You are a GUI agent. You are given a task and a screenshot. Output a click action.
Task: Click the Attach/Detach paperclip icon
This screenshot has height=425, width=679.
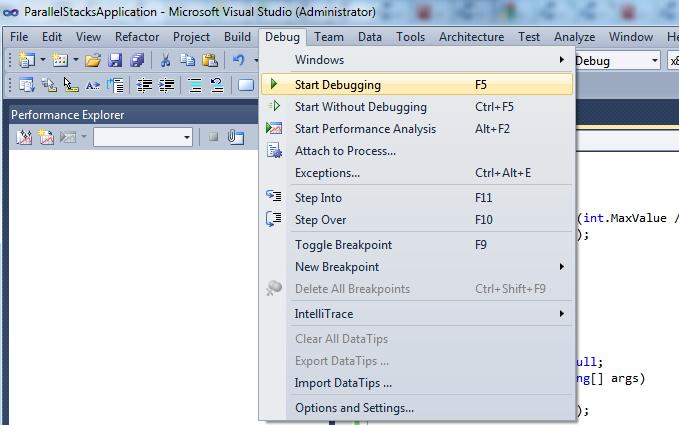(236, 137)
